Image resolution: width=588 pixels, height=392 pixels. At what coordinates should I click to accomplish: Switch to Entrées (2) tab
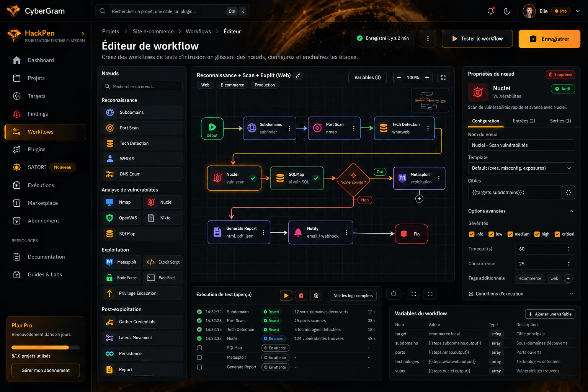pyautogui.click(x=524, y=121)
